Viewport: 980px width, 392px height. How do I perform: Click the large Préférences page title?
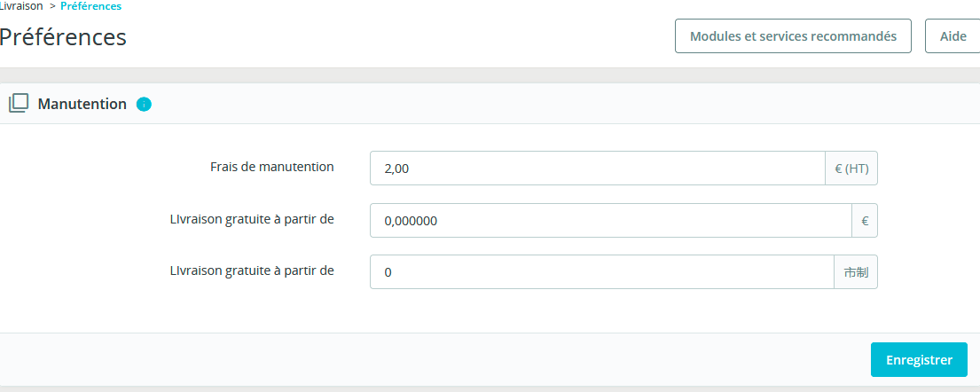tap(62, 37)
